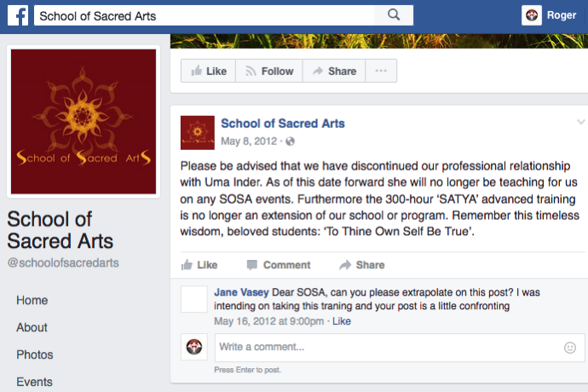Click the May 8, 2012 post timestamp
The width and height of the screenshot is (588, 392).
point(249,141)
